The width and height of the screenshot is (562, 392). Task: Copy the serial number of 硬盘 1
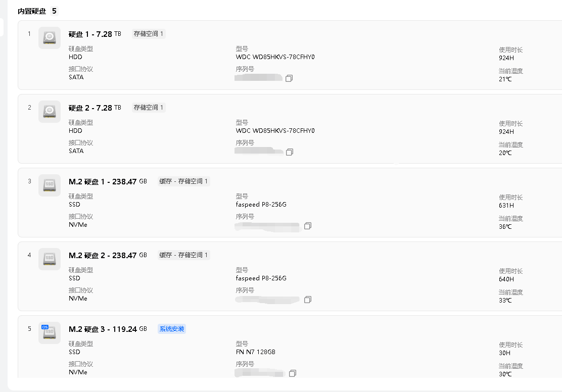point(289,78)
